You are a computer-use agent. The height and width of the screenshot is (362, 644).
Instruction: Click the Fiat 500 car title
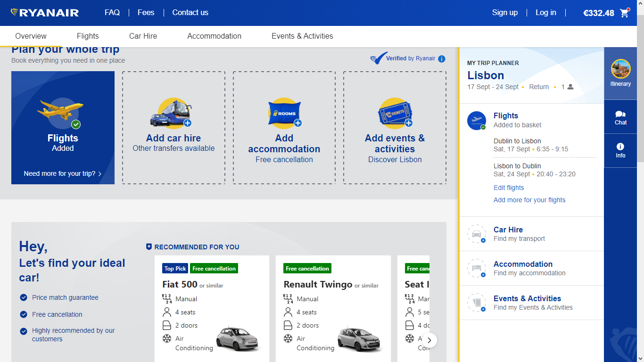click(x=180, y=284)
